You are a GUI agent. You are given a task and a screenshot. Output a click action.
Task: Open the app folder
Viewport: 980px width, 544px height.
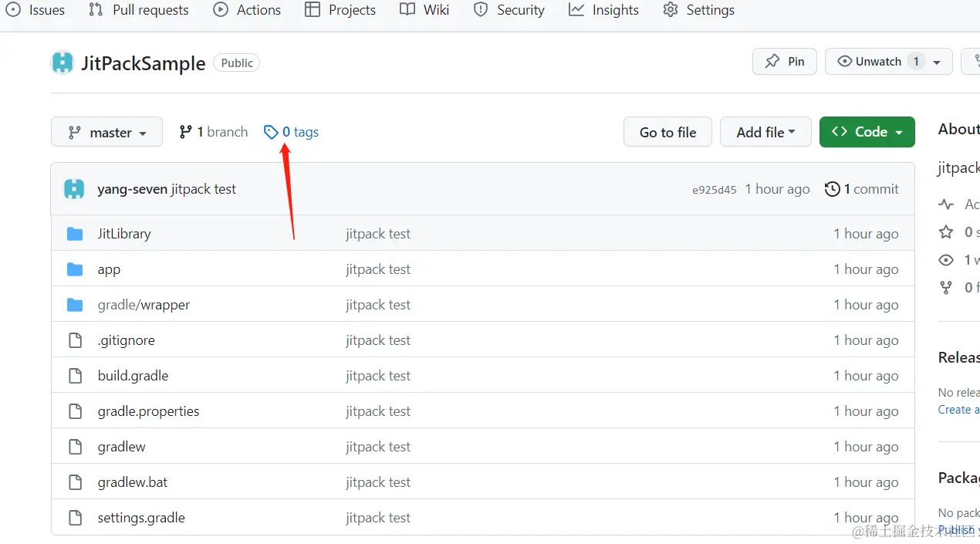(109, 269)
